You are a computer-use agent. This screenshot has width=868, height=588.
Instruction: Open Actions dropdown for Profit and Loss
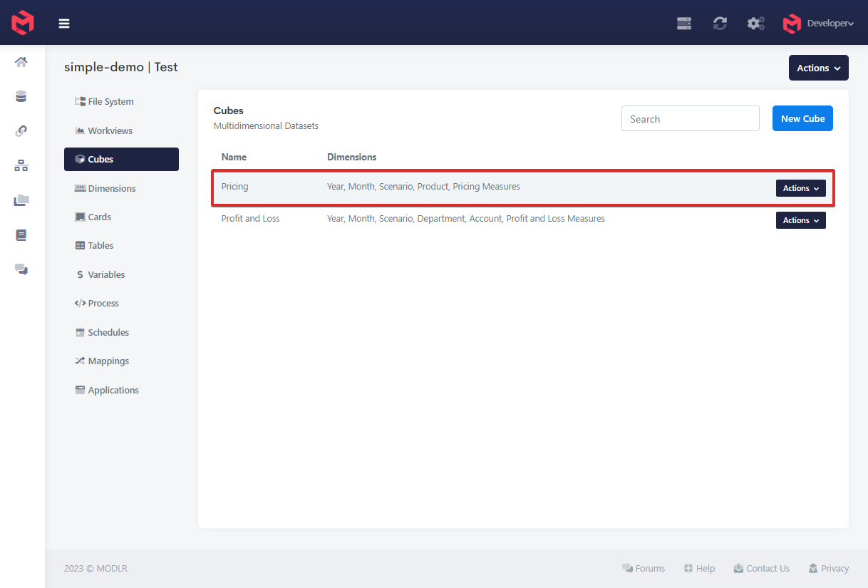tap(800, 220)
